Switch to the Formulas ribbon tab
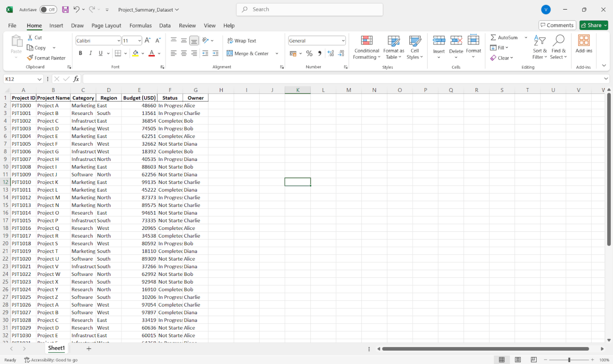The image size is (613, 364). [140, 26]
